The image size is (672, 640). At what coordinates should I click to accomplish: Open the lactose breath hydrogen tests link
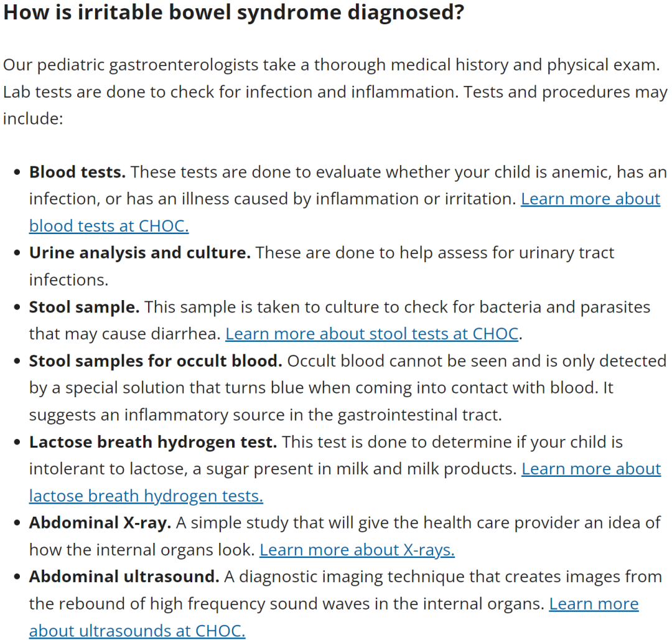tap(146, 496)
